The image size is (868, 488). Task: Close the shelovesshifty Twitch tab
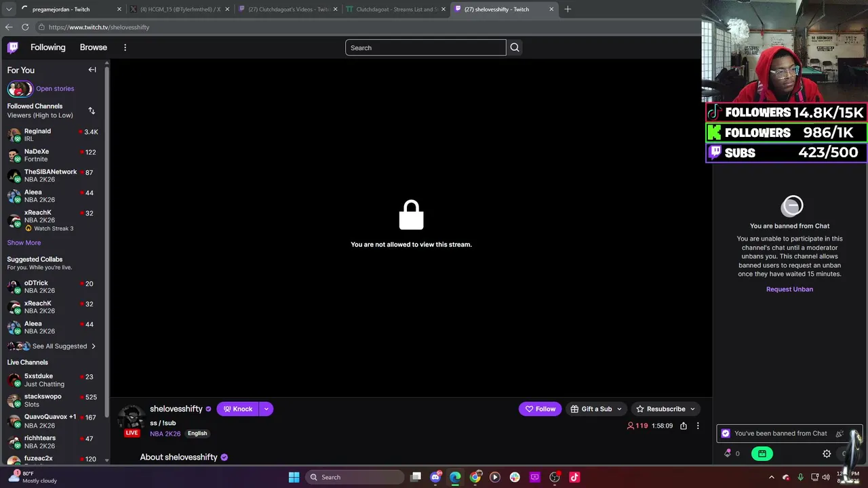[551, 9]
